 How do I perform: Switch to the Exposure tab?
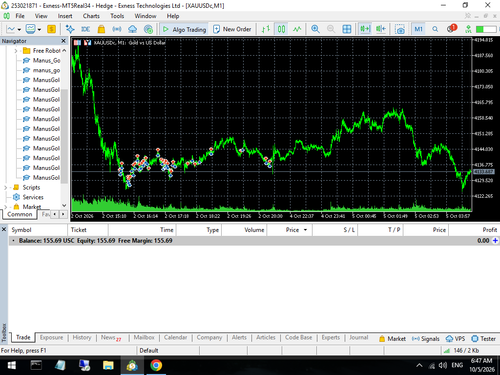tap(51, 337)
